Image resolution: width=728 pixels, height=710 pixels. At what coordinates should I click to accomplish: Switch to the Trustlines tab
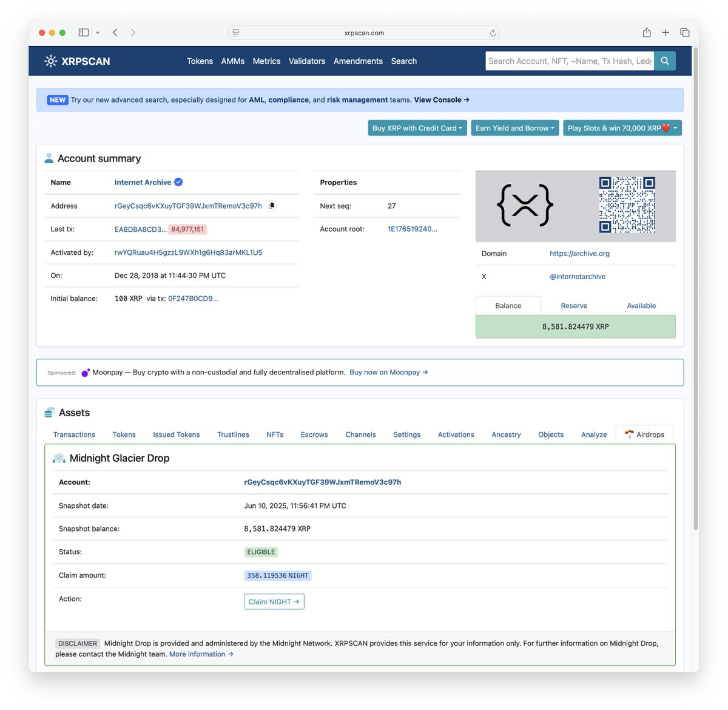[233, 434]
